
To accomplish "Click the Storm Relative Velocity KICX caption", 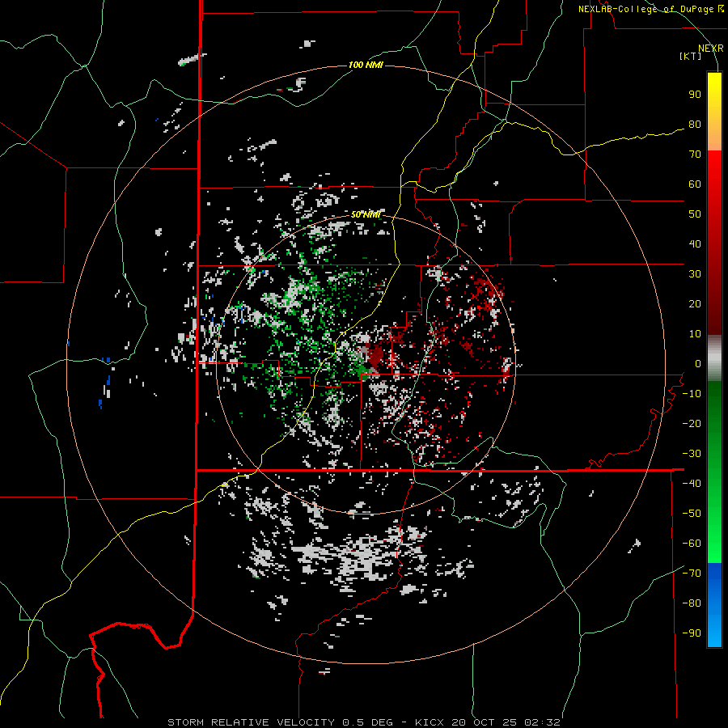I will click(363, 722).
